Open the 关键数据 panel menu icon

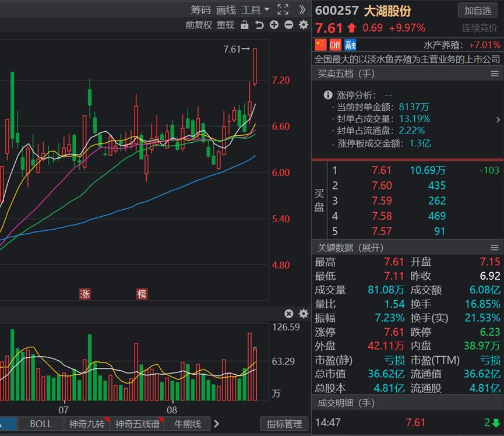point(495,248)
